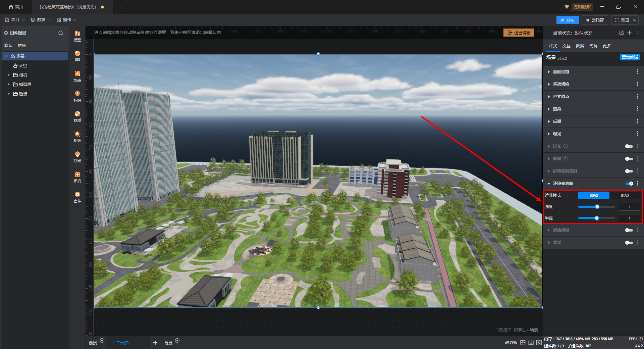644x349 pixels.
Task: Enable the 泛光 (Bloom) toggle
Action: point(629,146)
